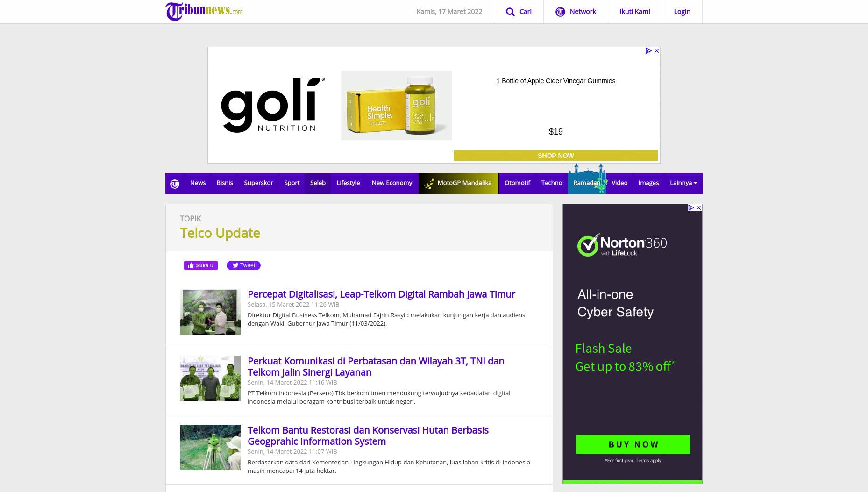
Task: Click the Tribun Network circular icon
Action: [560, 12]
